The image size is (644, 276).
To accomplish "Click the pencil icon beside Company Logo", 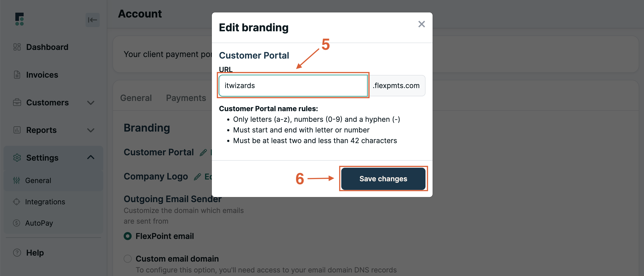I will pyautogui.click(x=197, y=176).
